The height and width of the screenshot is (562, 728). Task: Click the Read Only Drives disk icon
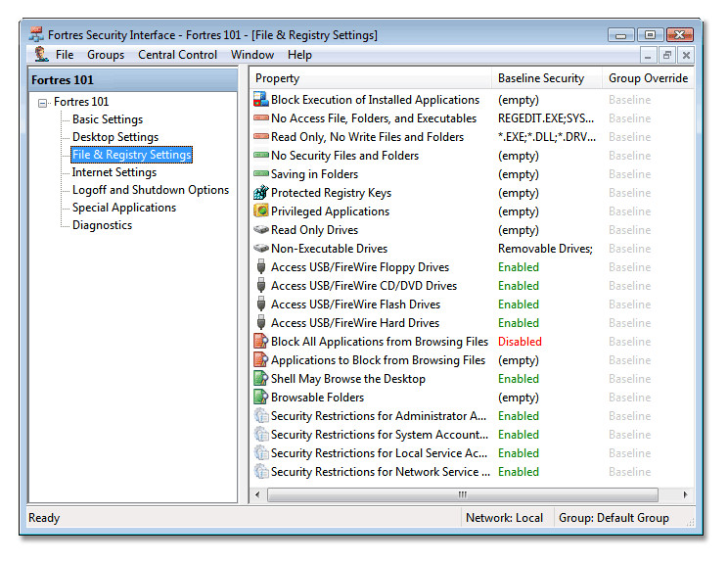261,229
